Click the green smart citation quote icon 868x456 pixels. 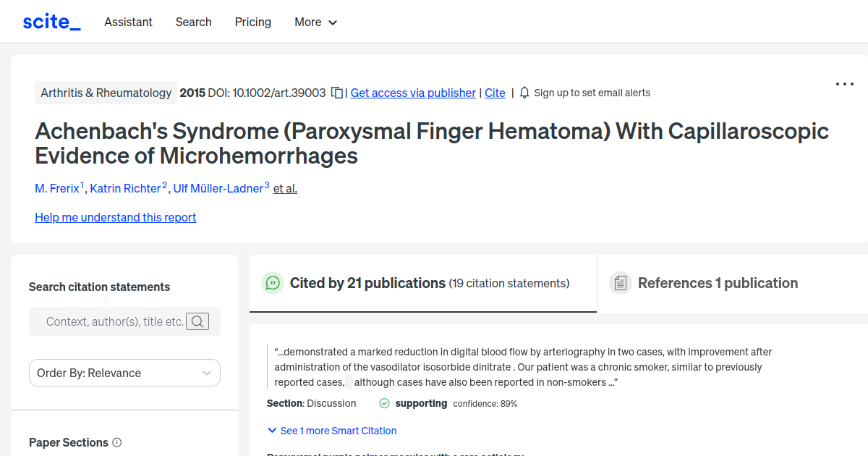pos(273,283)
